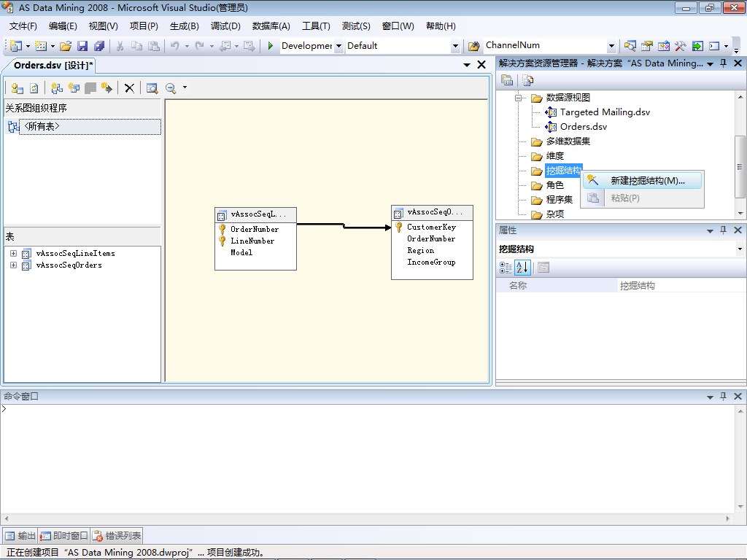Click the Undo arrow icon
The width and height of the screenshot is (747, 560).
[175, 46]
